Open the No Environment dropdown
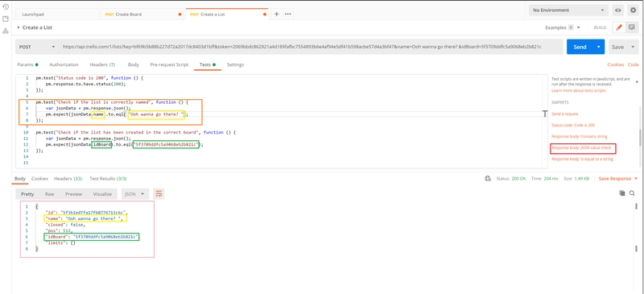 tap(568, 10)
